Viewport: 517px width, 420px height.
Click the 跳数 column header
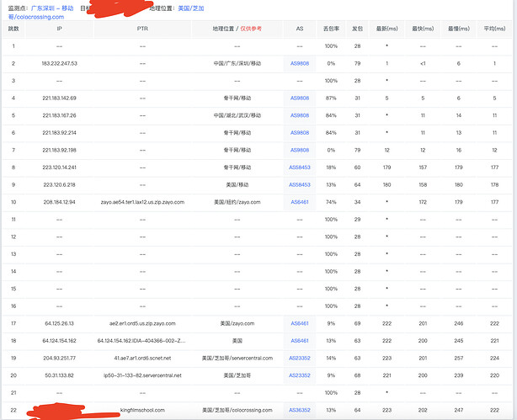pos(13,29)
